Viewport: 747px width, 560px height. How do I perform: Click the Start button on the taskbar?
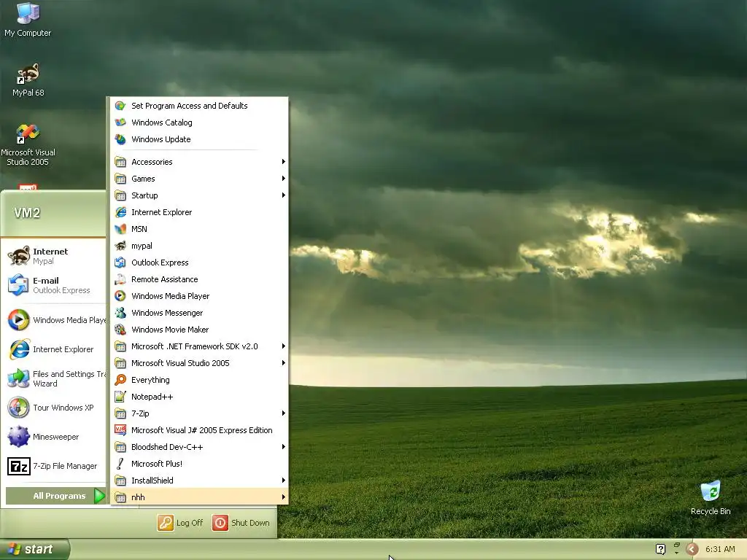pyautogui.click(x=34, y=549)
